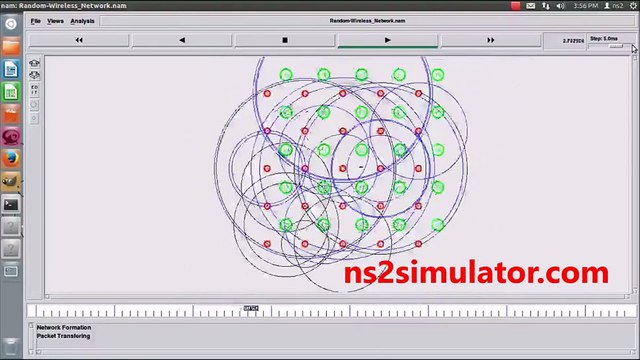The image size is (640, 360).
Task: Select the 'Network Formation' annotation
Action: click(x=64, y=327)
